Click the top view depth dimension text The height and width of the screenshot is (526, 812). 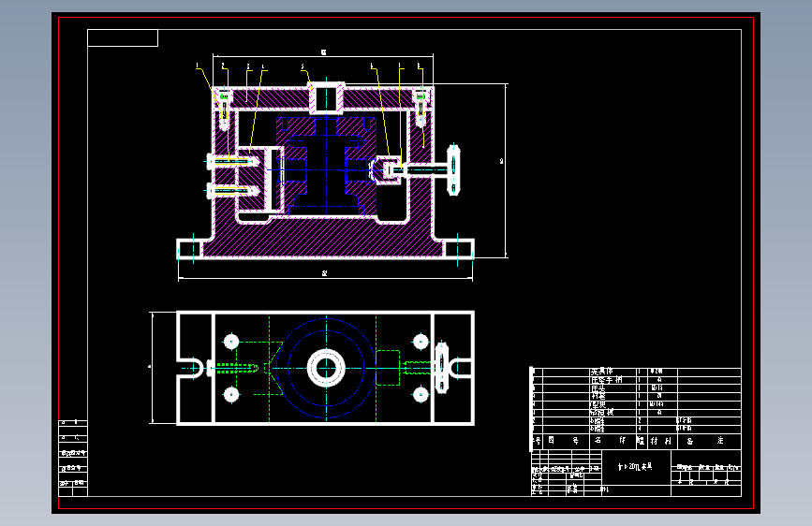point(150,367)
